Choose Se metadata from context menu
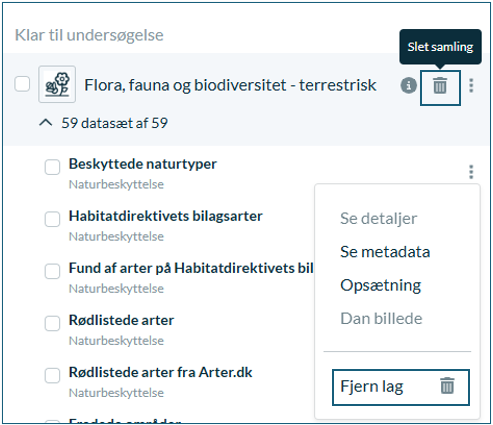The width and height of the screenshot is (493, 425). click(x=385, y=252)
